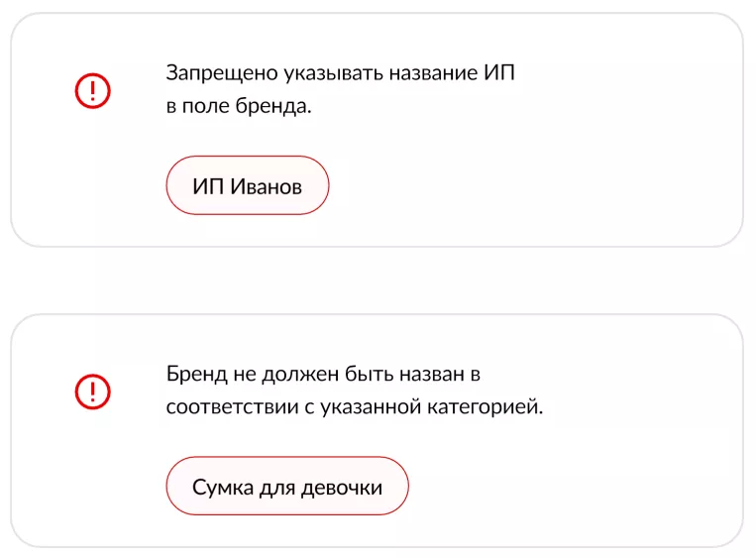
Task: Click the warning icon in the ИП name card
Action: [93, 92]
